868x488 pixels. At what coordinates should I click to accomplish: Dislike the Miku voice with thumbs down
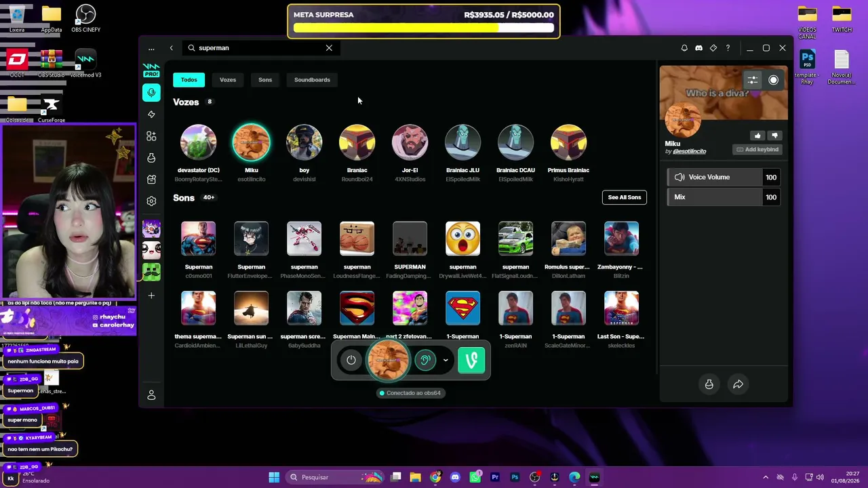[x=774, y=136]
